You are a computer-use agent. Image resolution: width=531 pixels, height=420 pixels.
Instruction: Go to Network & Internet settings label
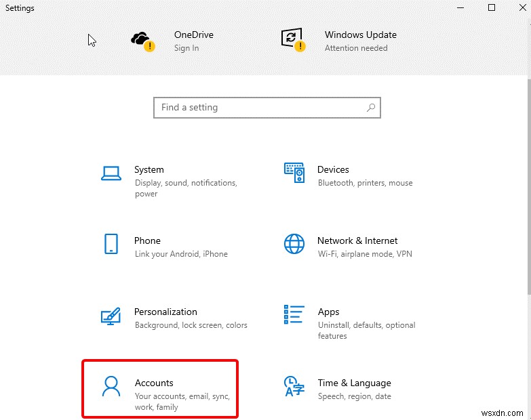pyautogui.click(x=357, y=240)
